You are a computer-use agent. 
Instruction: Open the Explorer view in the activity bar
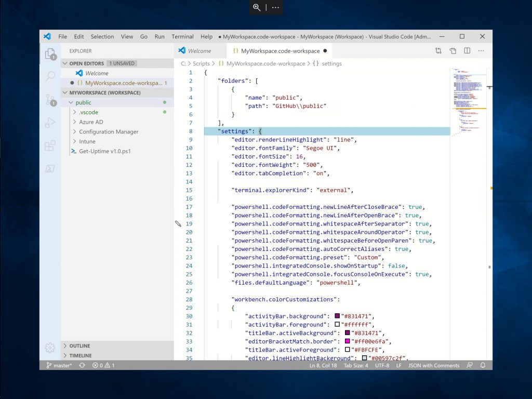50,54
